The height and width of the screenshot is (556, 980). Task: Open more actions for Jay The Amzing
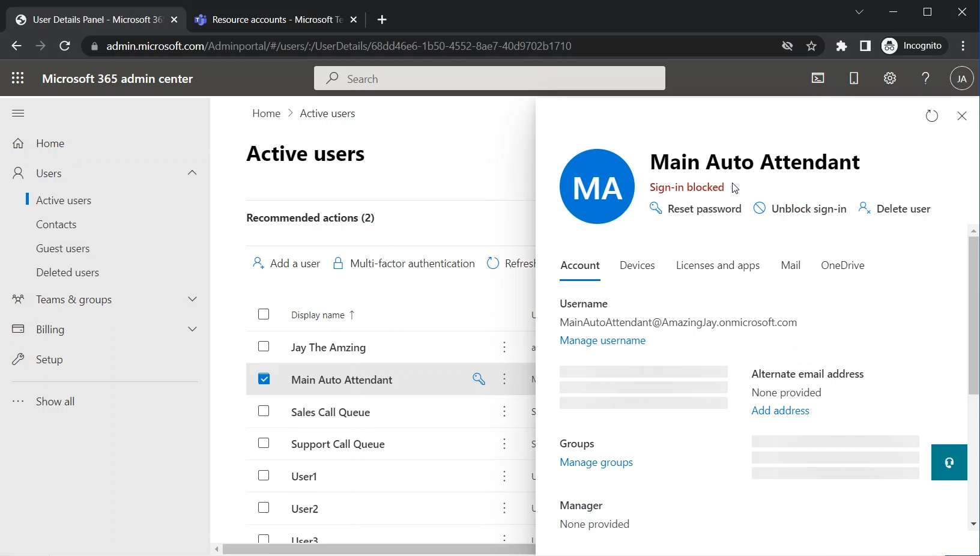click(504, 347)
